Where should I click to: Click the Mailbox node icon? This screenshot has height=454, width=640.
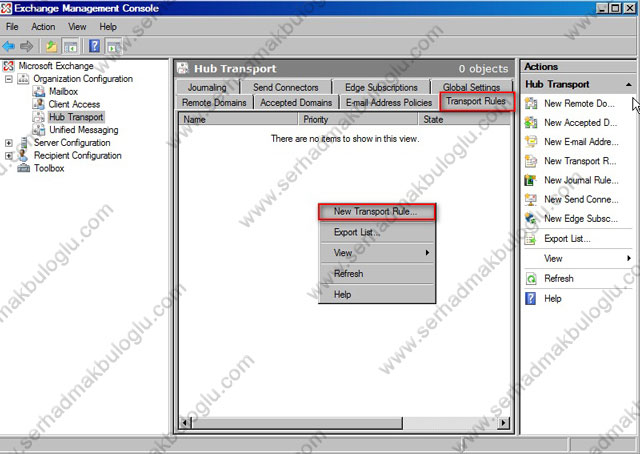(38, 91)
